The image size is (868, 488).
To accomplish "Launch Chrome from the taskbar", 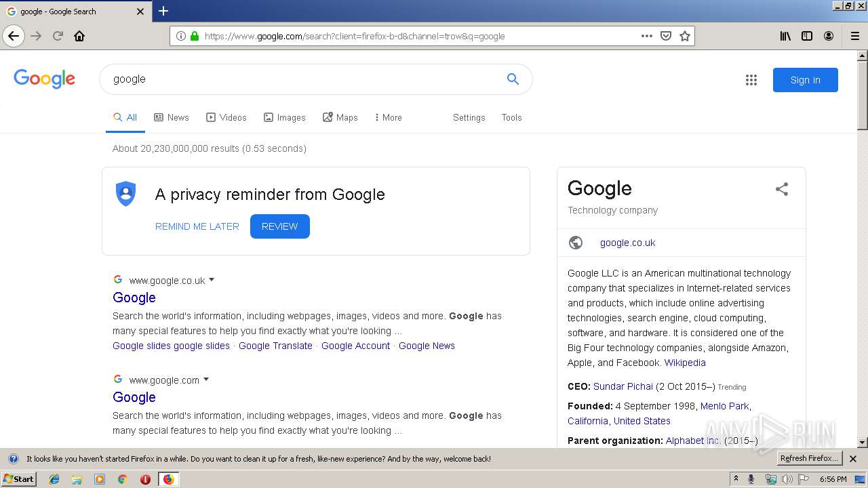I will [122, 479].
